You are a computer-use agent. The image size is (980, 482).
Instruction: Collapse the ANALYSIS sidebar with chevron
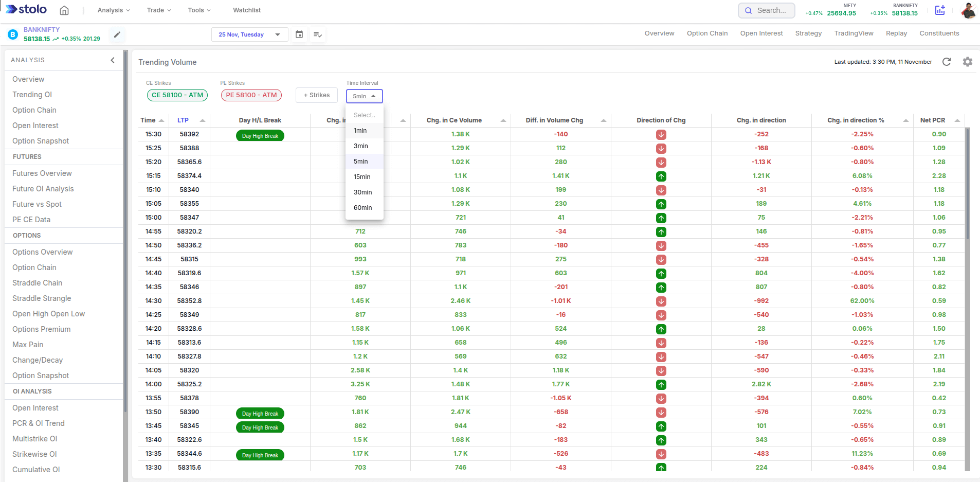tap(113, 60)
